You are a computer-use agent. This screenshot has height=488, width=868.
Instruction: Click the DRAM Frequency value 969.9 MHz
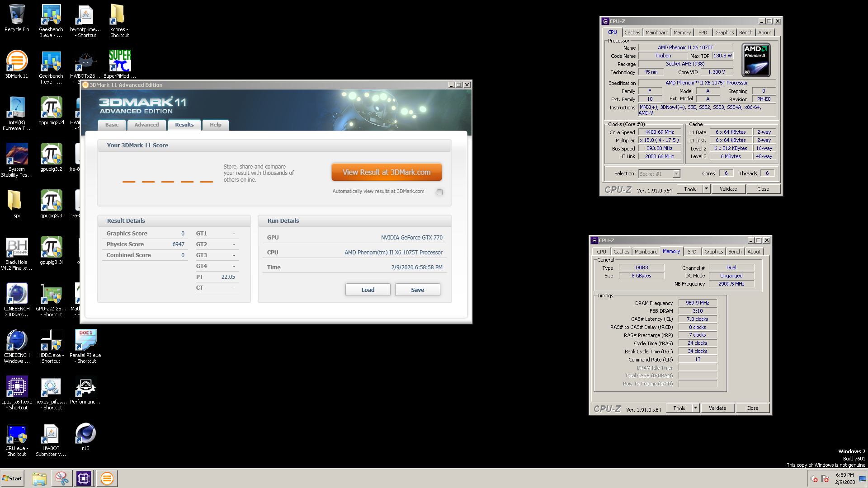tap(697, 303)
